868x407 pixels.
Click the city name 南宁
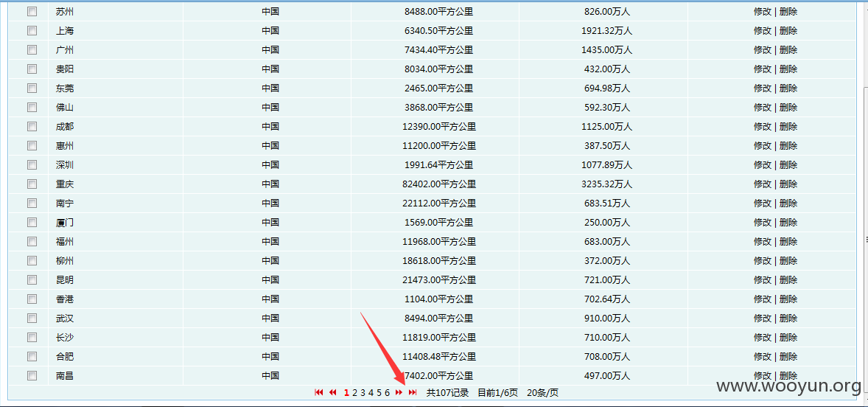pyautogui.click(x=65, y=204)
